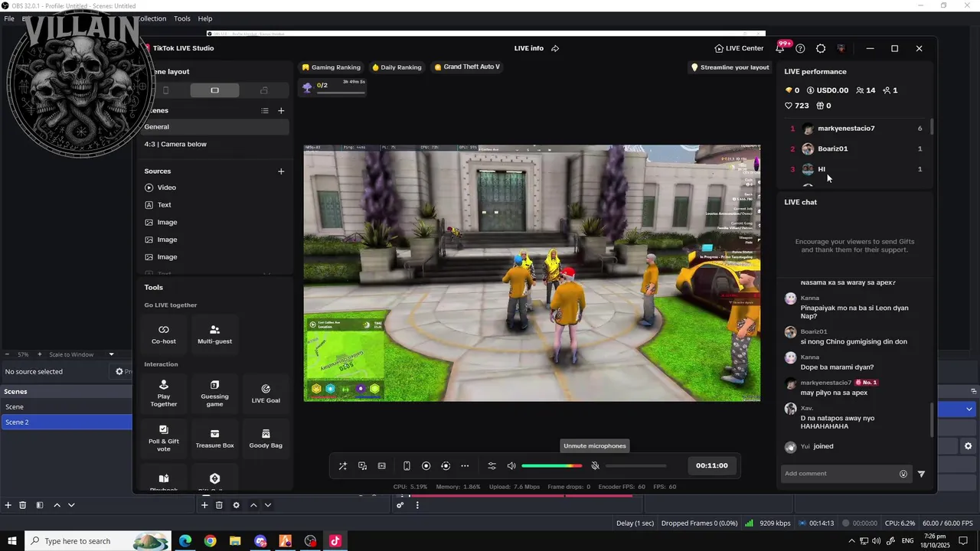Screen dimensions: 980x551
Task: Switch scene layout to dual orientation mode
Action: coord(264,90)
